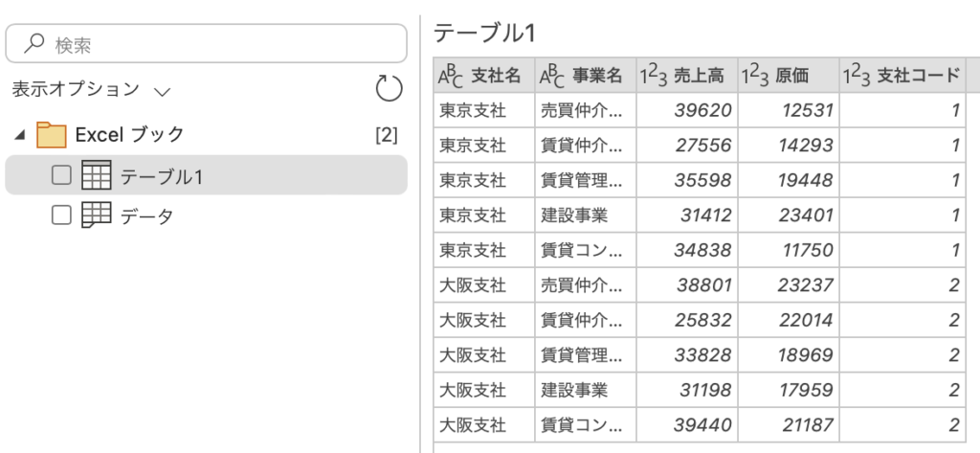980x453 pixels.
Task: Click the magnifier icon in search box
Action: tap(34, 44)
